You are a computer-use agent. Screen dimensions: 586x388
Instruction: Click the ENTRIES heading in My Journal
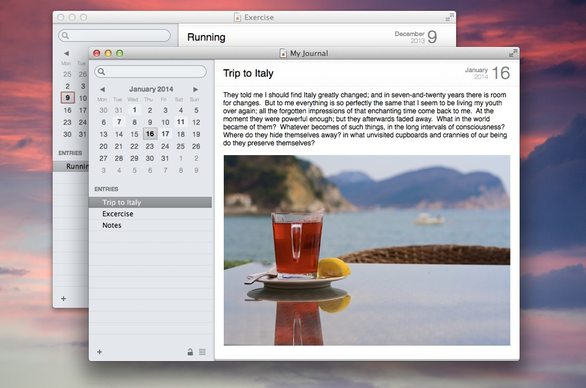pyautogui.click(x=106, y=189)
